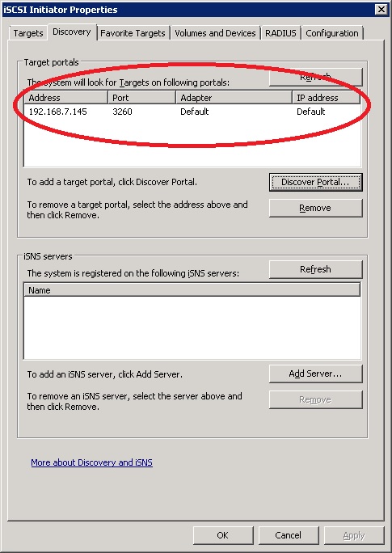Screen dimensions: 392x553
Task: Select portal address 192.168.7.145
Action: (58, 112)
